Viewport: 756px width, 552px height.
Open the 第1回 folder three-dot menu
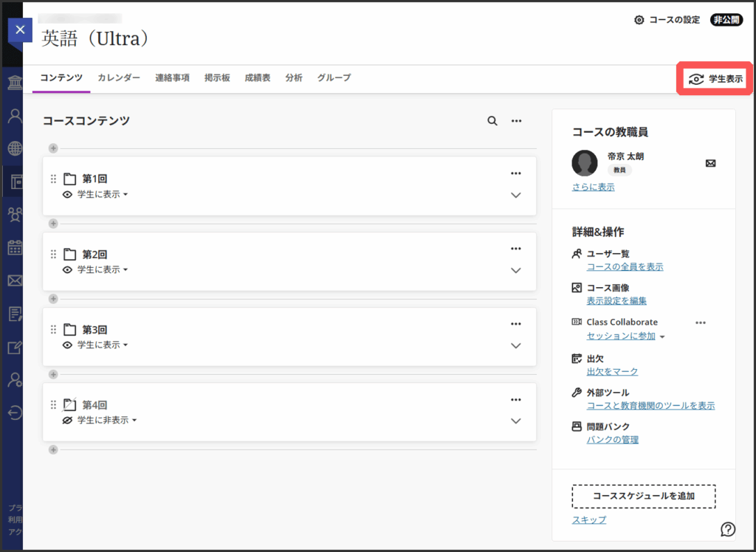click(x=516, y=173)
